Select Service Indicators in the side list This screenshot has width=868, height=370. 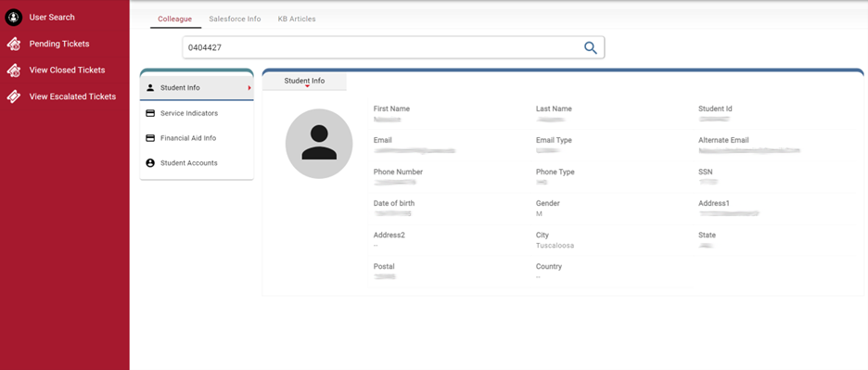(197, 113)
